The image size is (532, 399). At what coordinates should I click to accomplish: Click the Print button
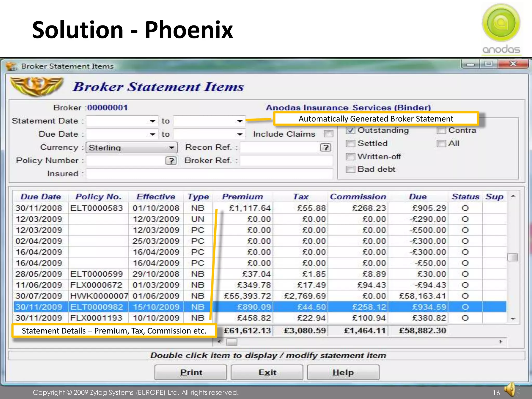tap(191, 372)
